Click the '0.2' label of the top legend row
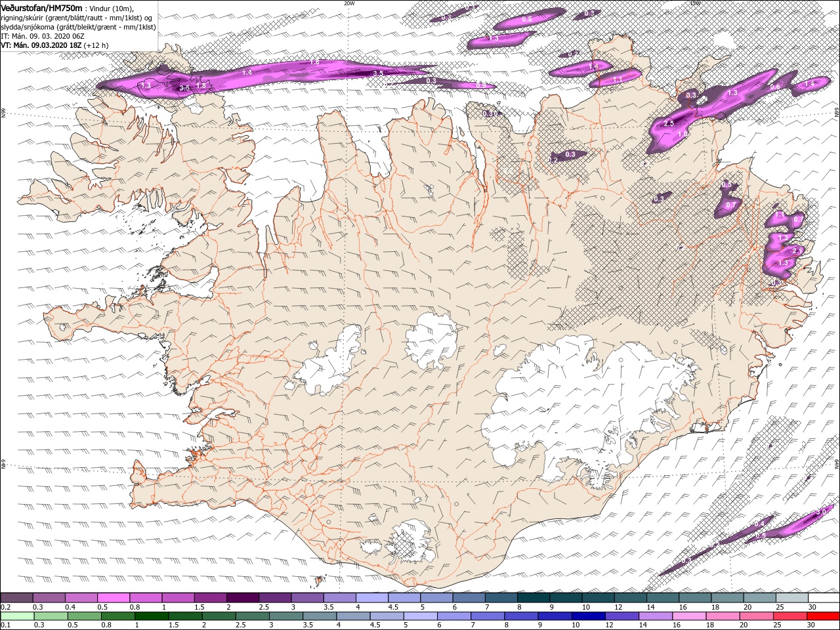The image size is (840, 630). pyautogui.click(x=6, y=607)
